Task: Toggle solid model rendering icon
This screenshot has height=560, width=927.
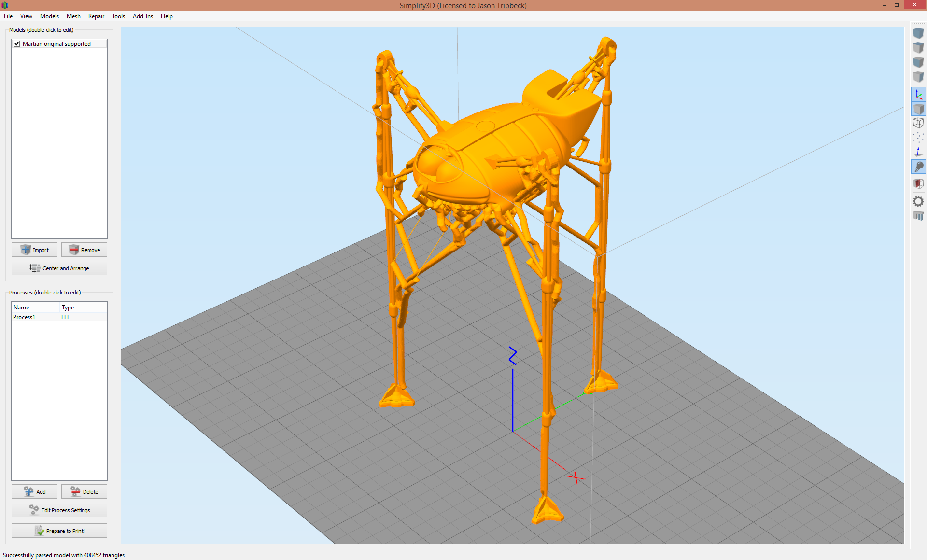Action: pos(918,109)
